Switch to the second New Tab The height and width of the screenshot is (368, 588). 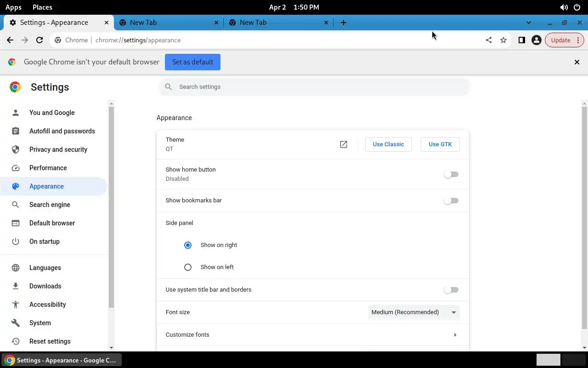click(278, 23)
